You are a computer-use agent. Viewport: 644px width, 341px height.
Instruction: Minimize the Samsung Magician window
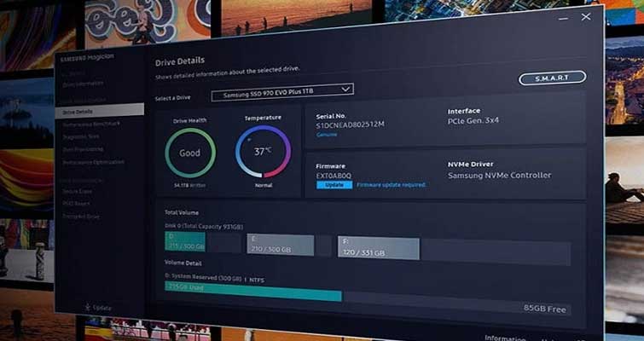click(564, 19)
